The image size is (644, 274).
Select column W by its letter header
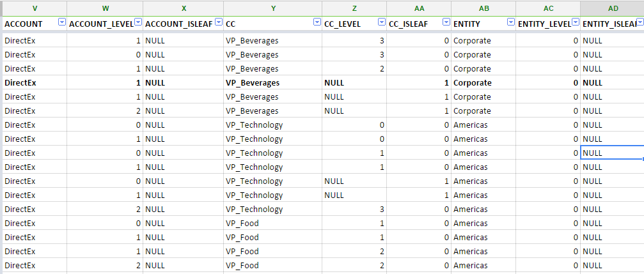pyautogui.click(x=105, y=8)
